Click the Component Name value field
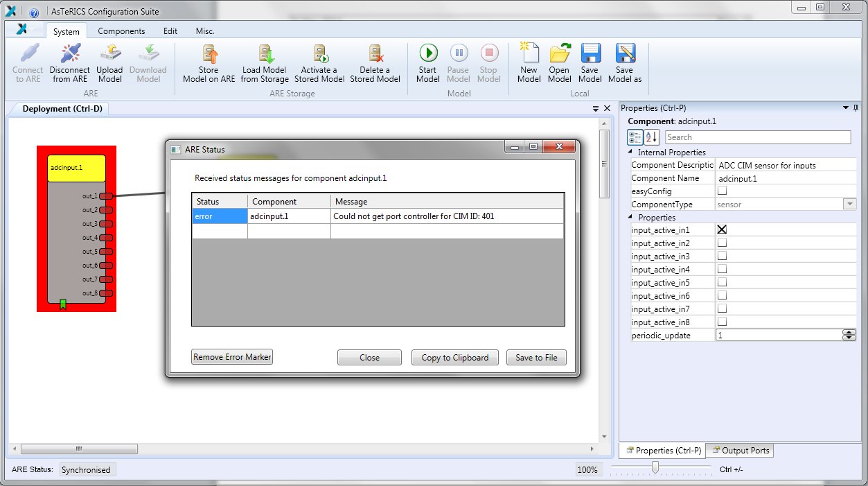Viewport: 868px width, 486px height. click(x=786, y=178)
